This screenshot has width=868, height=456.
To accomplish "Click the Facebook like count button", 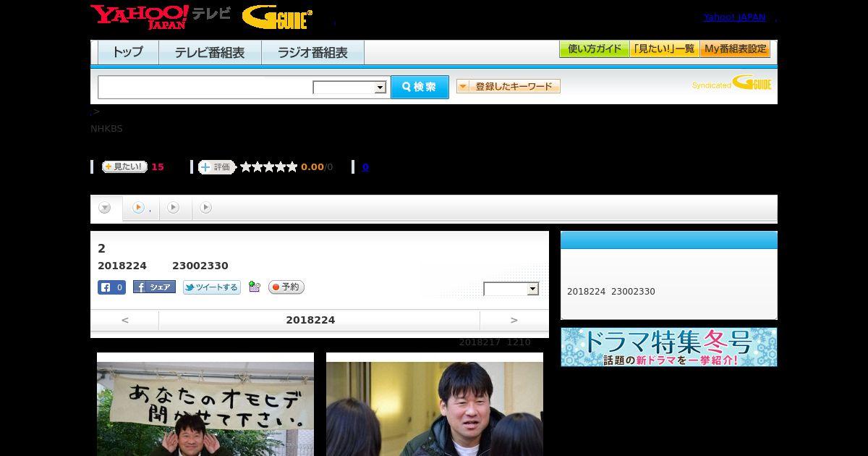I will 112,287.
